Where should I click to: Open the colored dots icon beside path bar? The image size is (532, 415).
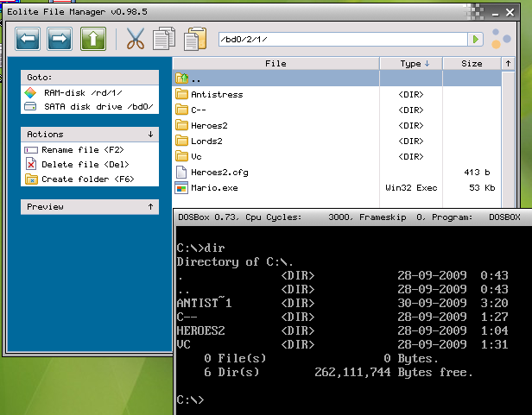click(x=500, y=40)
